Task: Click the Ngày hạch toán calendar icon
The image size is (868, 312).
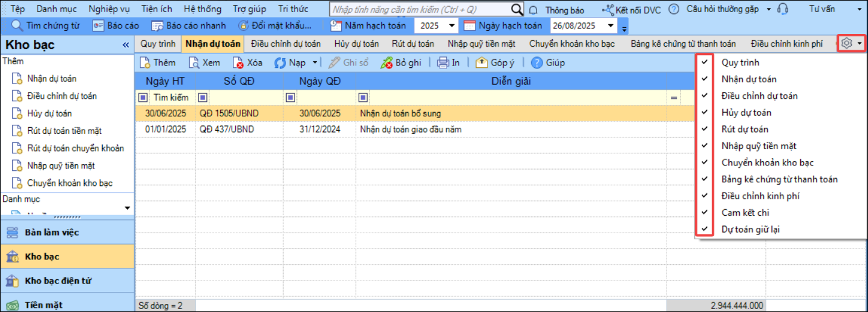Action: point(469,25)
